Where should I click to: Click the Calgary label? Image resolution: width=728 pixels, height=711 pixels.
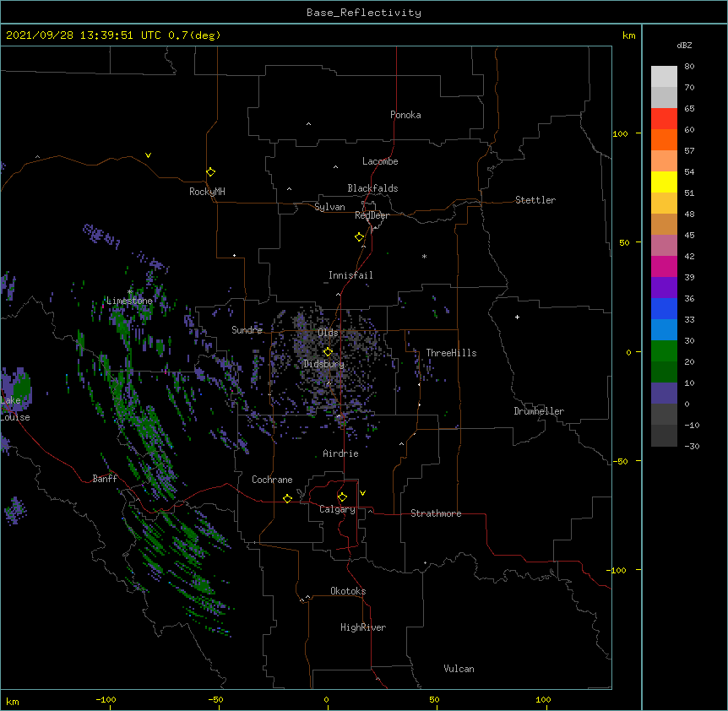coord(337,509)
